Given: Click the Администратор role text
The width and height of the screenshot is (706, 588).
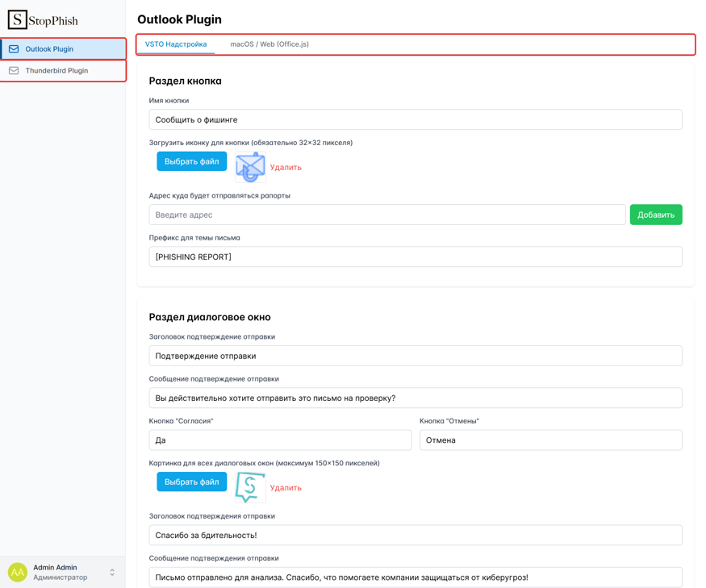Looking at the screenshot, I should pos(61,578).
